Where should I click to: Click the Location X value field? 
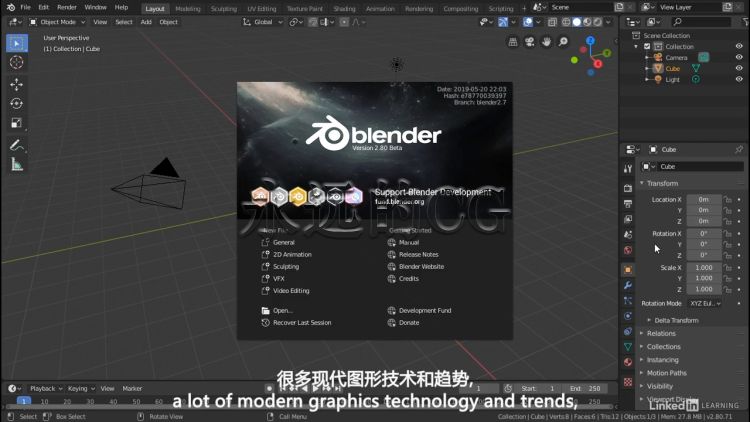pyautogui.click(x=704, y=200)
